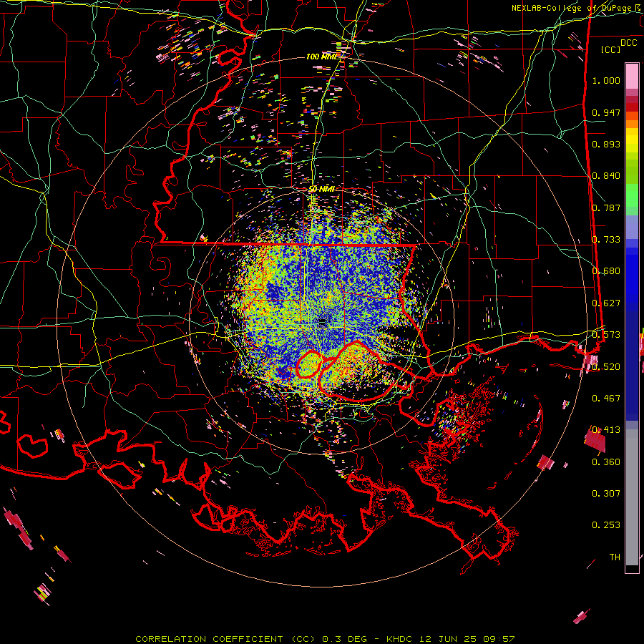Pick the gray segment of the color bar

632,497
